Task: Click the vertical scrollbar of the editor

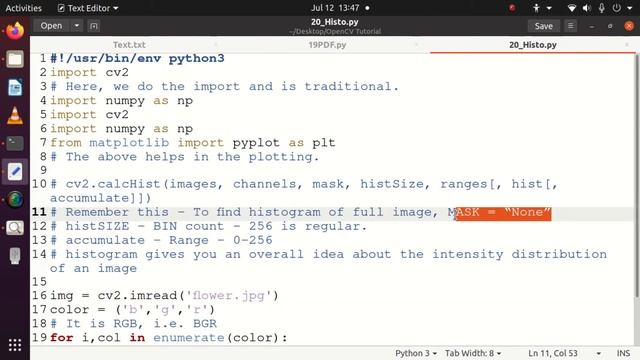Action: [637, 176]
